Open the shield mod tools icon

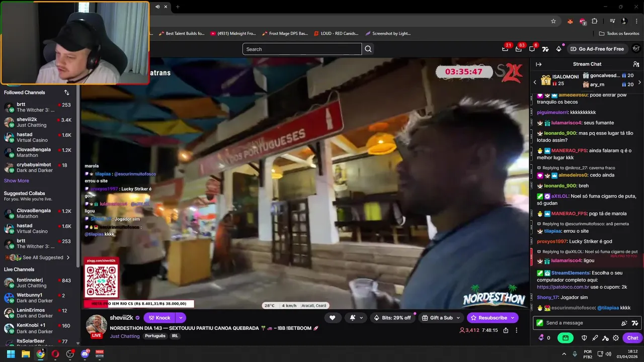pyautogui.click(x=584, y=338)
